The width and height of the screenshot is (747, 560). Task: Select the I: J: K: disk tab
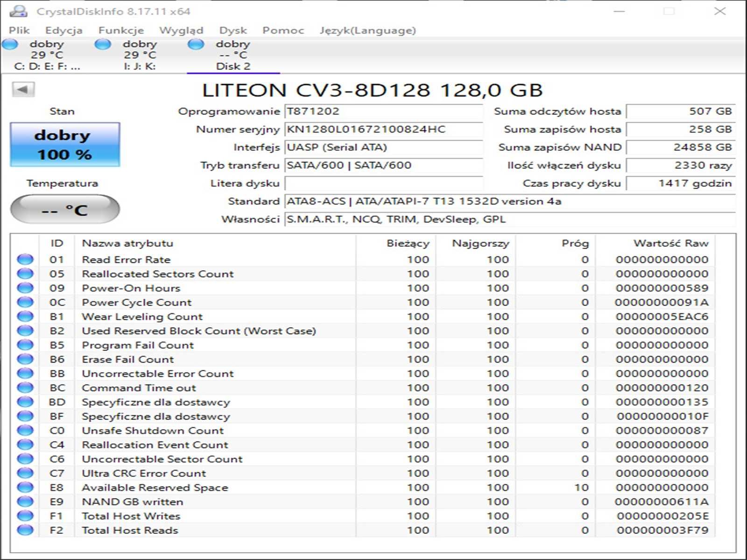pyautogui.click(x=140, y=56)
